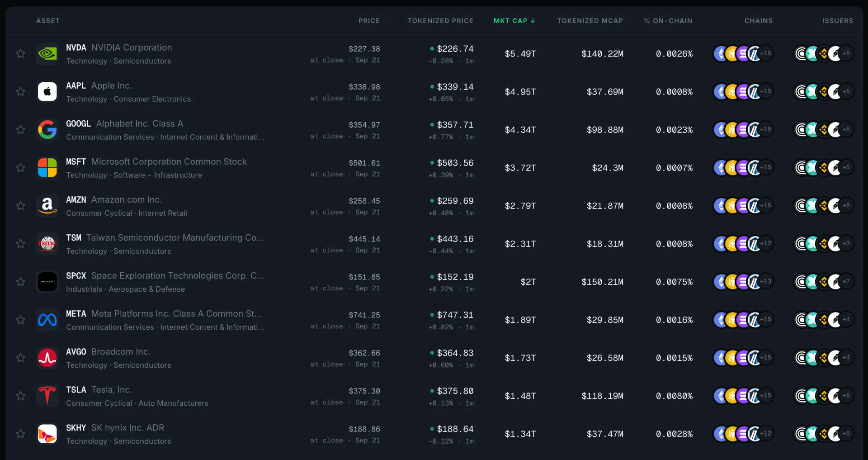868x460 pixels.
Task: Open the Apple Inc. asset link
Action: click(x=112, y=85)
